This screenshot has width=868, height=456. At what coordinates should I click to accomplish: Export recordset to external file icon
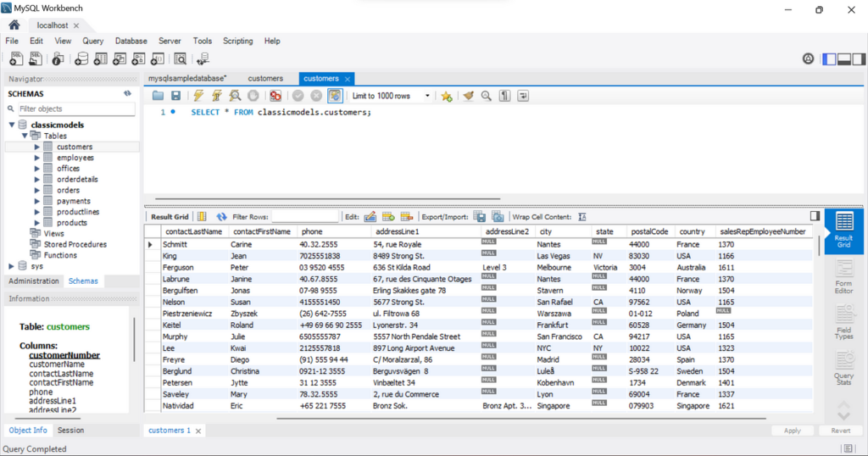pyautogui.click(x=480, y=217)
